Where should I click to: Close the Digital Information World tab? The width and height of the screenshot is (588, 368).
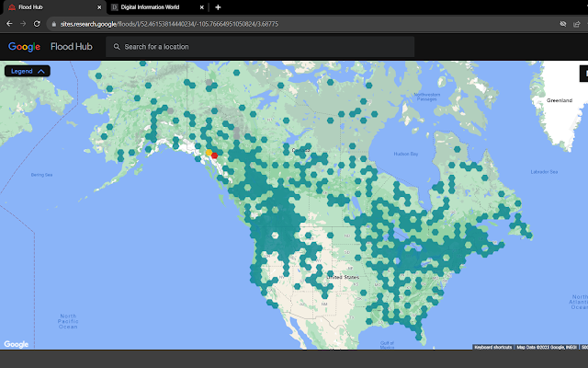202,7
